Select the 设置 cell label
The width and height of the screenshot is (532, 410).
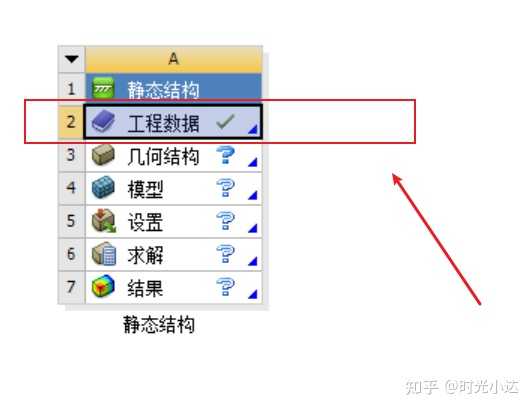[145, 222]
